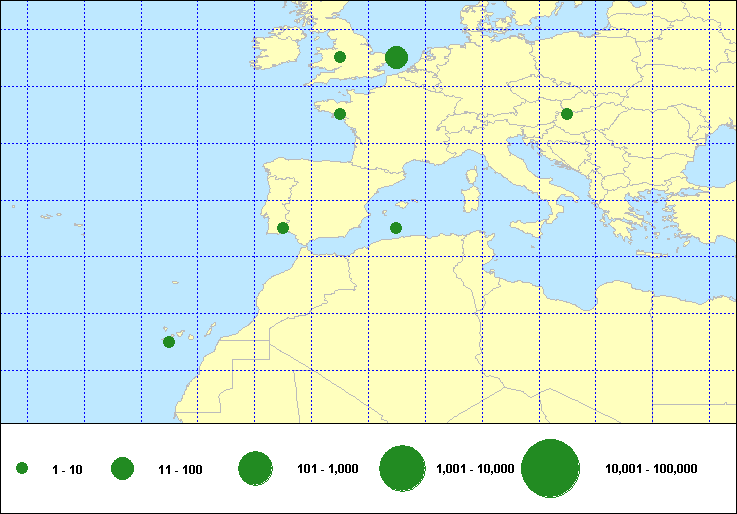This screenshot has height=514, width=737.
Task: Select the "101 - 1,000" legend text
Action: tap(328, 469)
